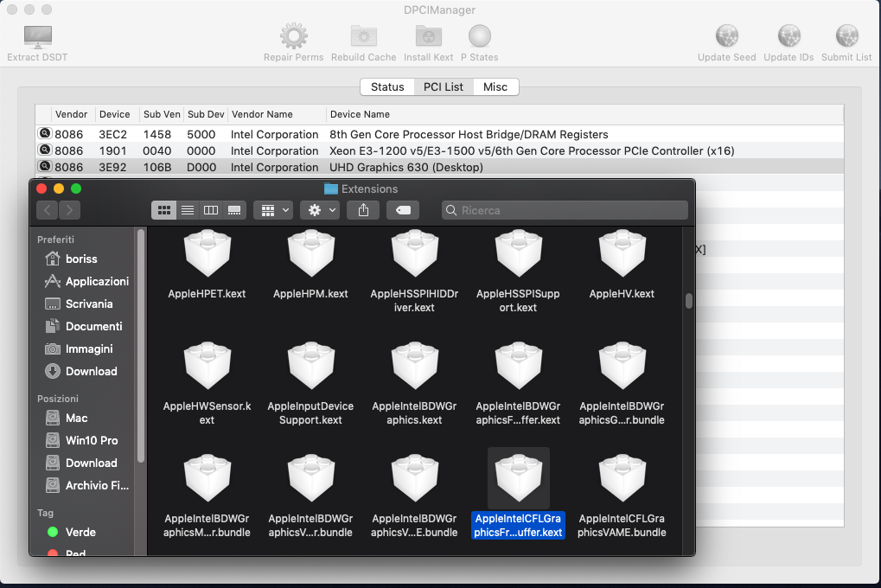Viewport: 881px width, 588px height.
Task: Sort by Vendor Name column header
Action: (277, 114)
